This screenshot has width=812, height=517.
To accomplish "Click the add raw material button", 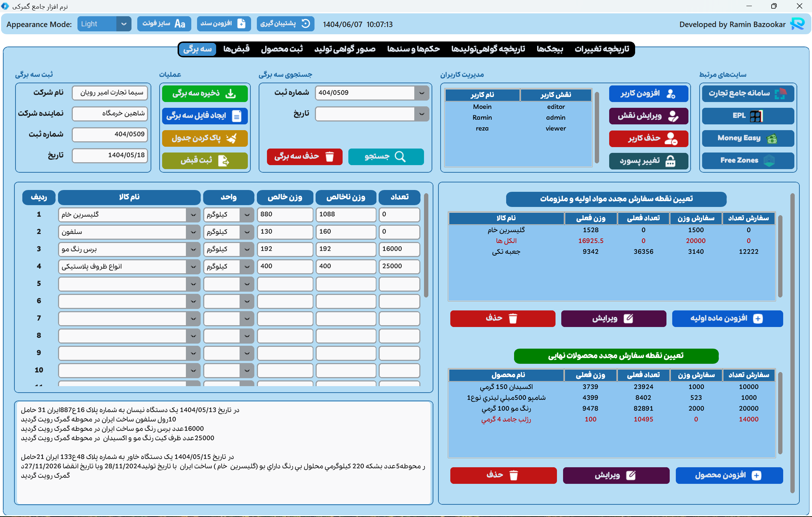I will click(x=727, y=319).
